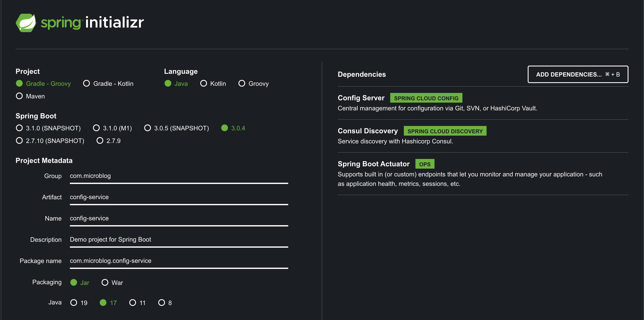Screen dimensions: 644x320
Task: Choose Spring Boot version 2.7.9
Action: [x=100, y=140]
